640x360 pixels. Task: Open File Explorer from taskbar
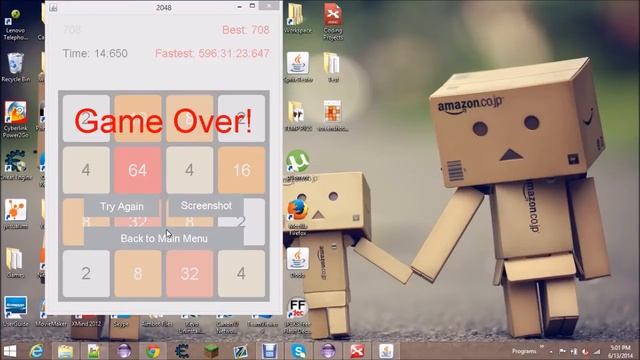(65, 351)
